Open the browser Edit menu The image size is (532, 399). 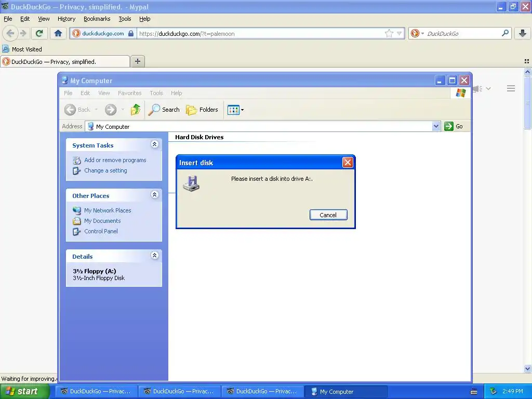(25, 19)
